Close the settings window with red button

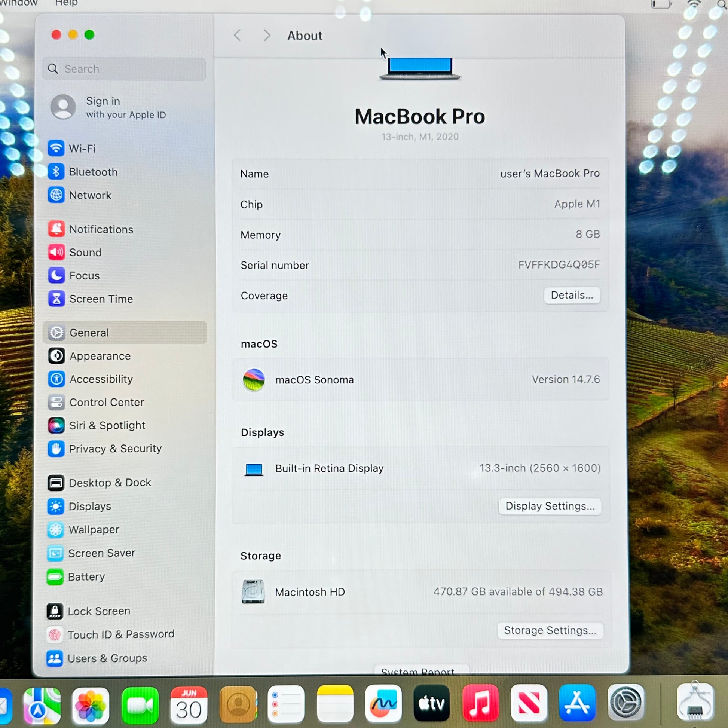[x=56, y=35]
